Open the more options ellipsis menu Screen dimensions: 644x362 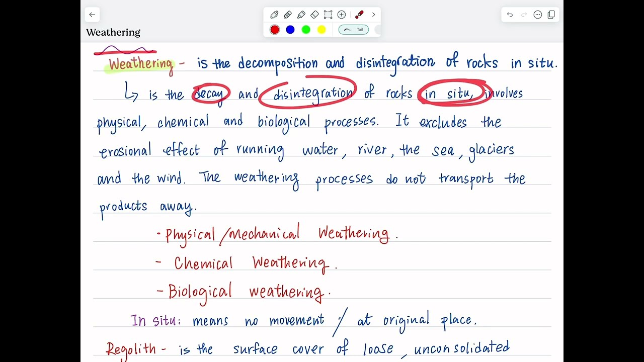pos(537,15)
